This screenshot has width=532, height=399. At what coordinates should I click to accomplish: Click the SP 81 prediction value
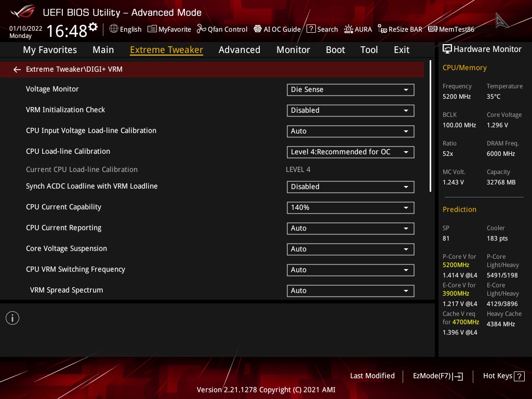coord(446,238)
